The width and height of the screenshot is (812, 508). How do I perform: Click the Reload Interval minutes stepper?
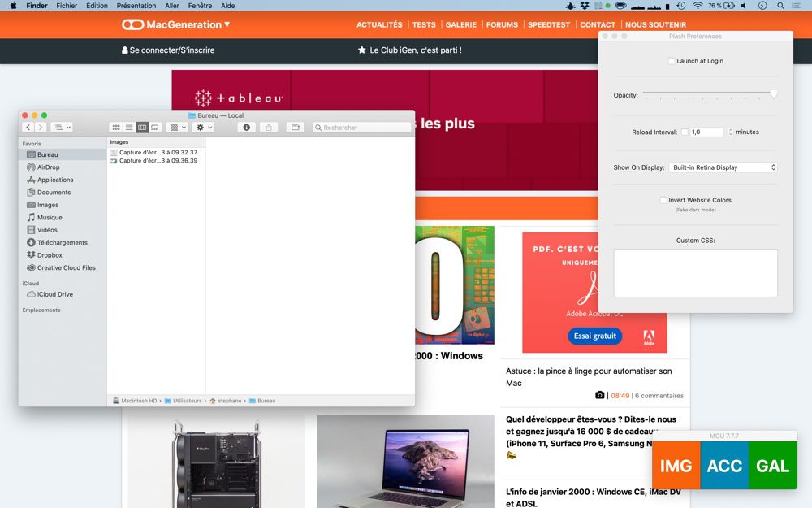731,132
